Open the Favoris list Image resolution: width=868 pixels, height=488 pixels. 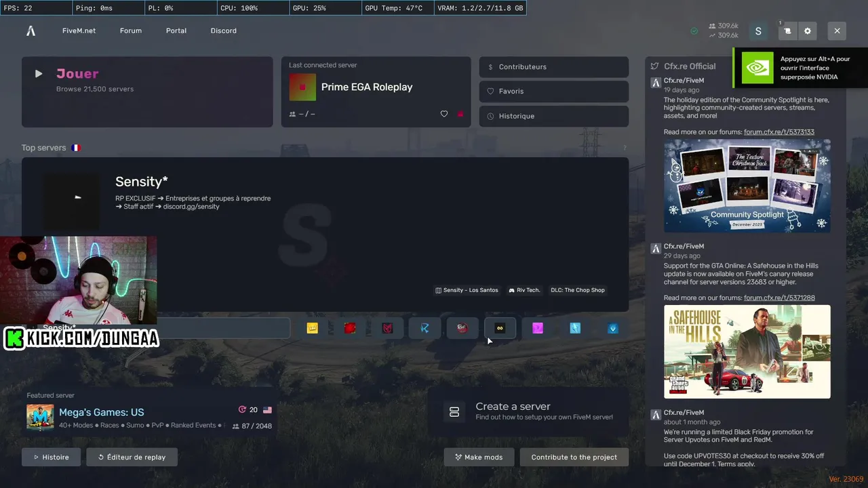554,91
